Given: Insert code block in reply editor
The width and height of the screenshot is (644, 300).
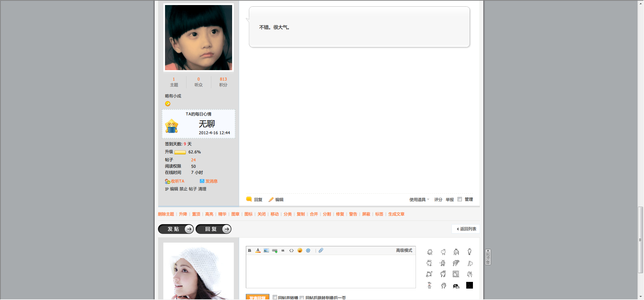Looking at the screenshot, I should click(x=291, y=251).
